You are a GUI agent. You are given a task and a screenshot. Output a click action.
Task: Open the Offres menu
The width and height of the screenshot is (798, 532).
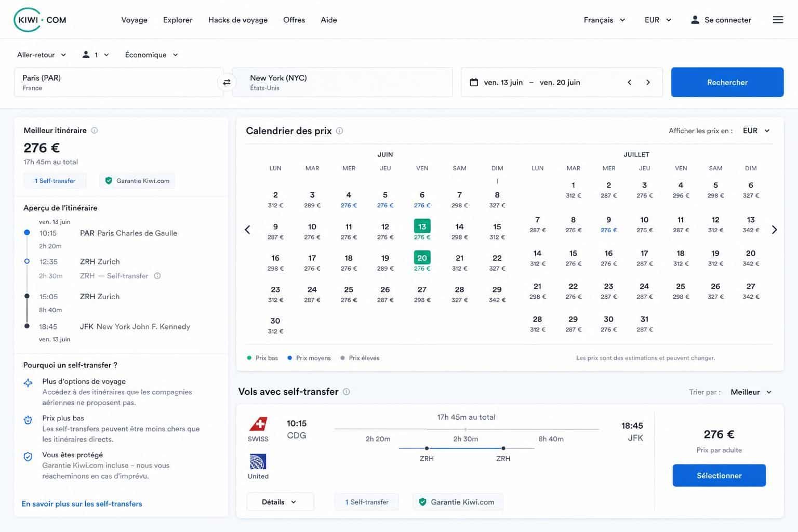294,20
